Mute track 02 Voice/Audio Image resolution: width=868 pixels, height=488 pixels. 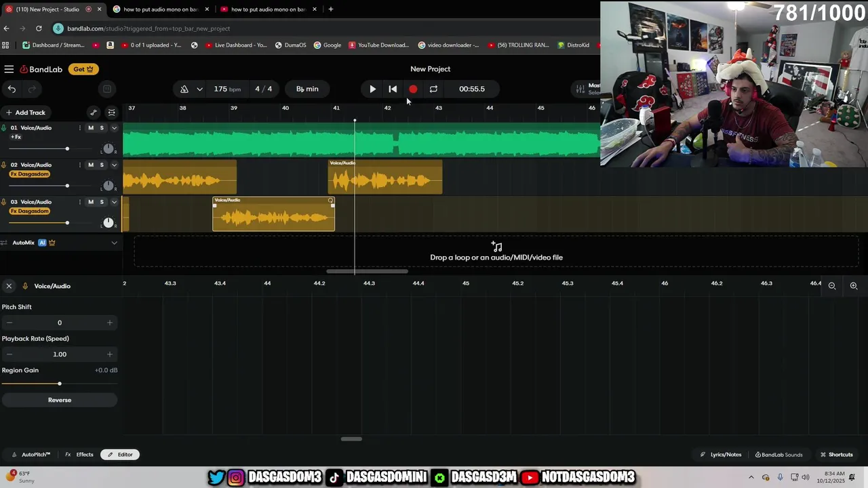(x=91, y=165)
